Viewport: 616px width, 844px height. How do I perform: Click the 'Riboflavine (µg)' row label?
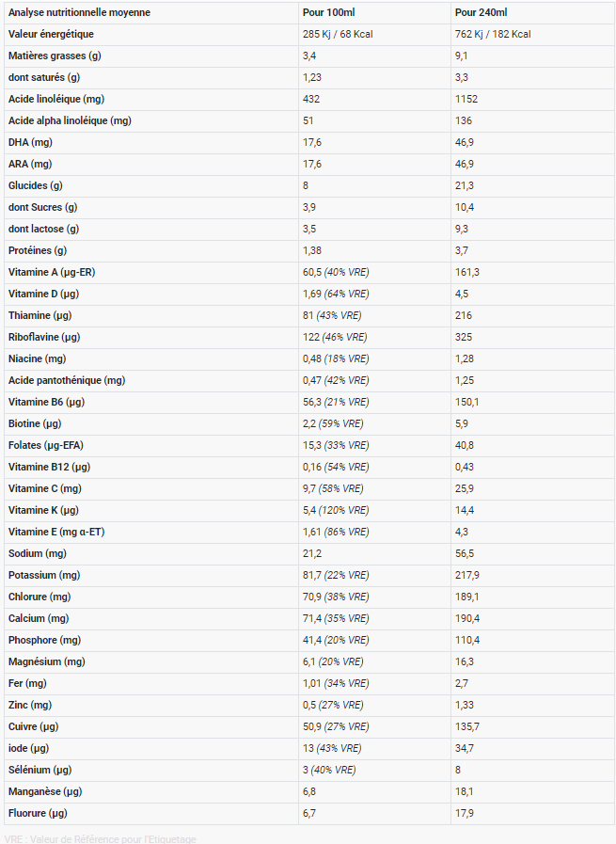pyautogui.click(x=44, y=337)
